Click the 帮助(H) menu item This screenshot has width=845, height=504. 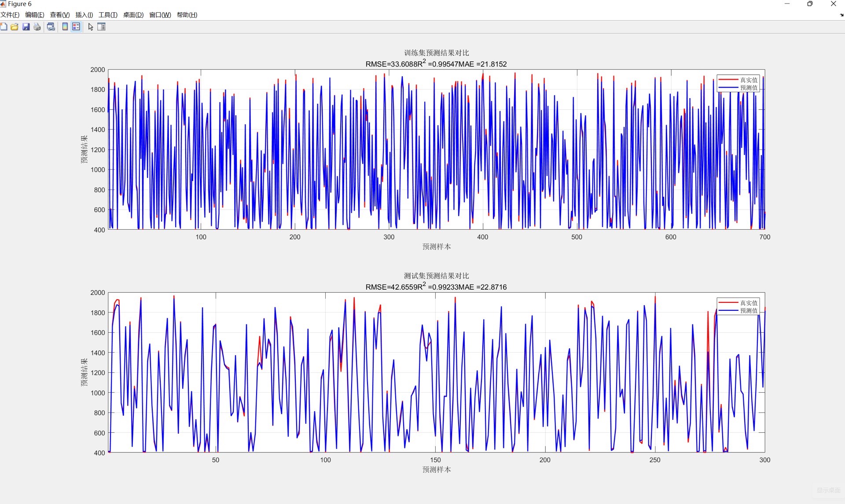187,15
